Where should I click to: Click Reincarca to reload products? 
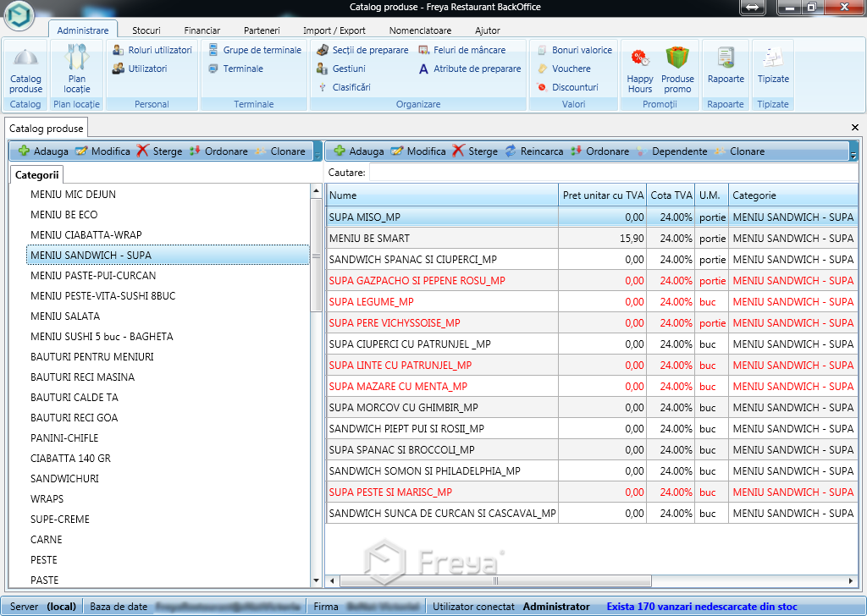533,151
